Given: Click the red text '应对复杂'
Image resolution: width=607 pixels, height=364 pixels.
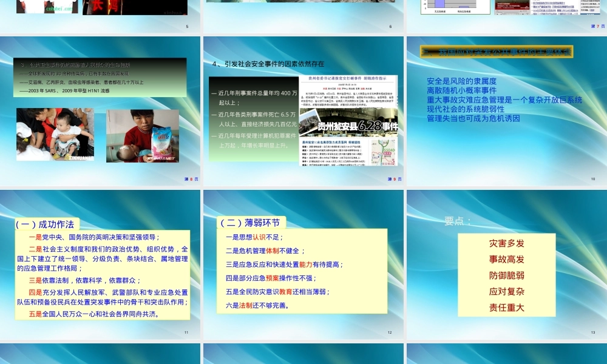Looking at the screenshot, I should pos(506,291).
